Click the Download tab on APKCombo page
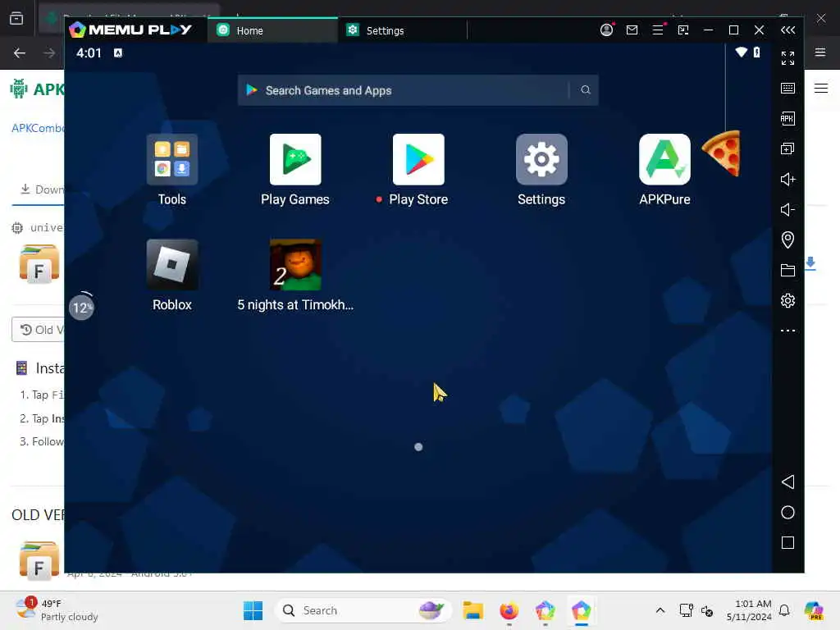 [42, 189]
